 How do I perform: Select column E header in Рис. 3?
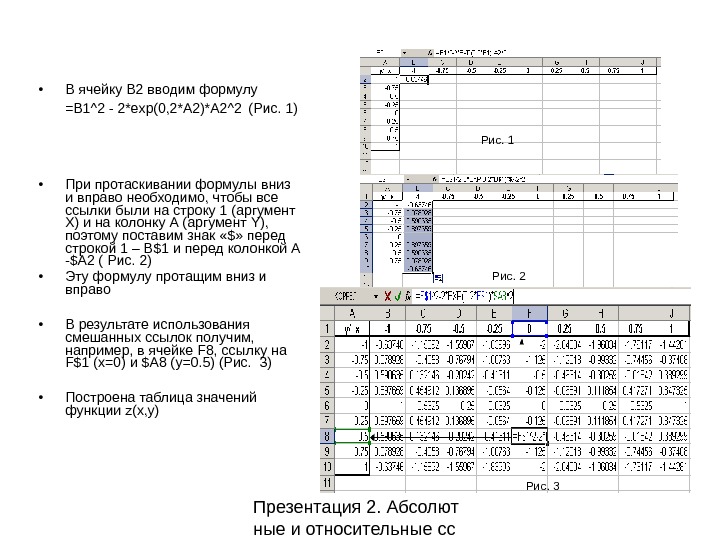click(494, 313)
